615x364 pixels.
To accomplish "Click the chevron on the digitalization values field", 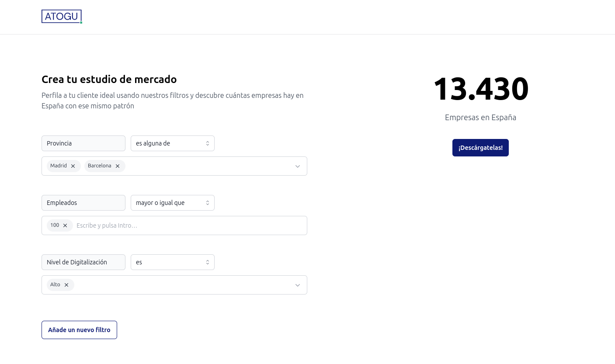I will (x=298, y=285).
